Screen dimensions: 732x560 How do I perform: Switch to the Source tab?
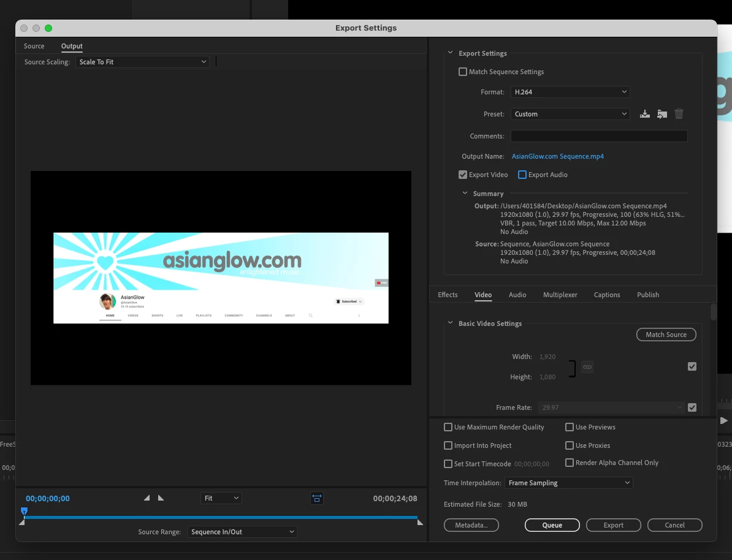tap(34, 46)
